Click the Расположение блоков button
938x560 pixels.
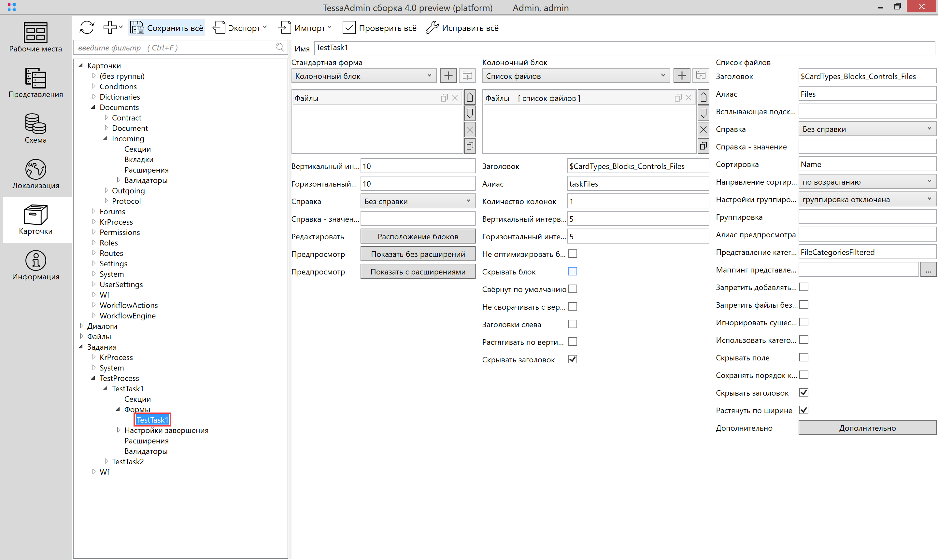pos(418,237)
